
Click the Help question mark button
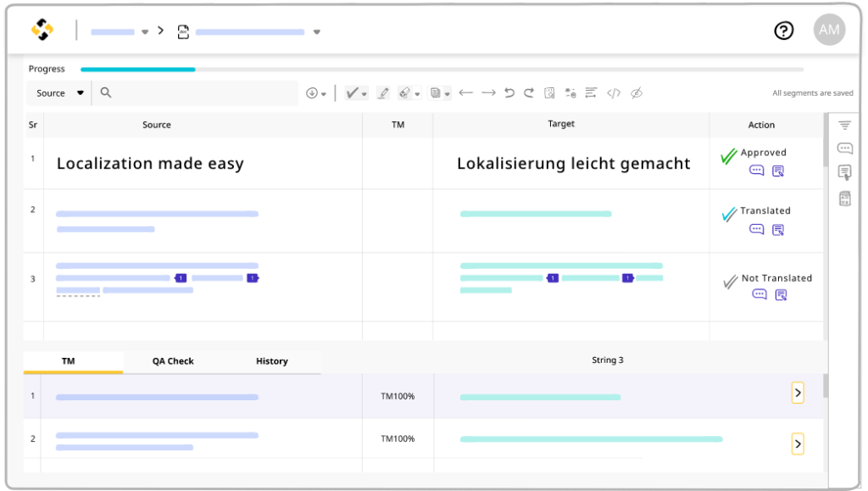pos(783,30)
